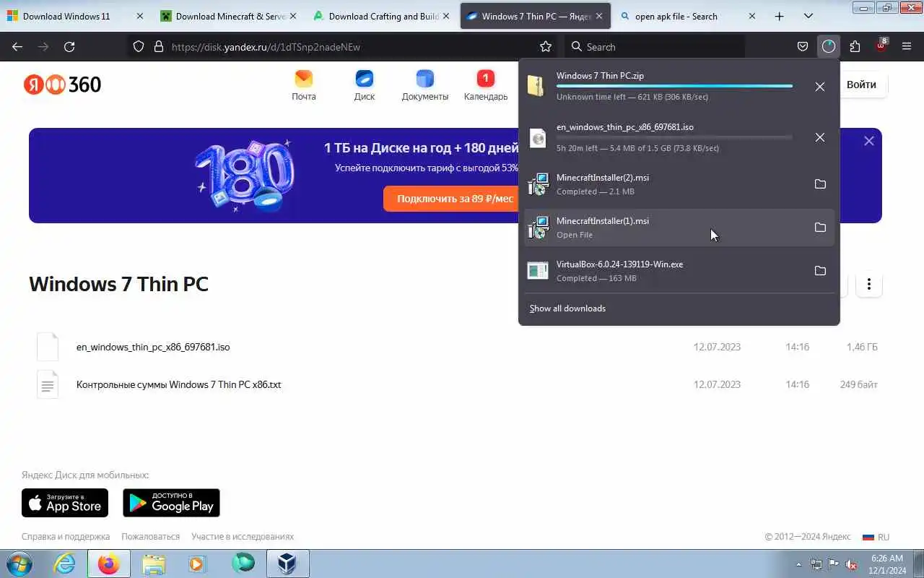Click Windows 7 Thin PC.zip progress bar

(x=674, y=86)
